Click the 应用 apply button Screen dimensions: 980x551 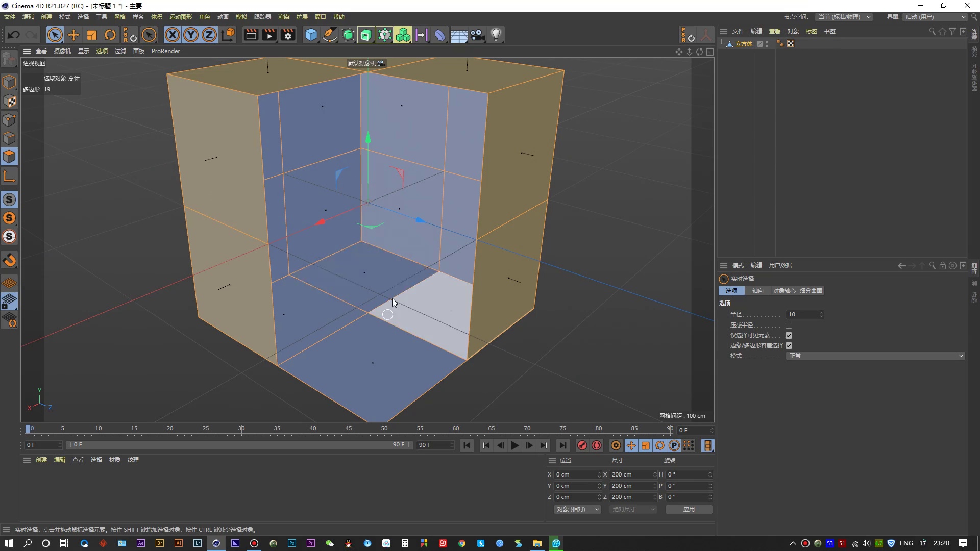[689, 509]
